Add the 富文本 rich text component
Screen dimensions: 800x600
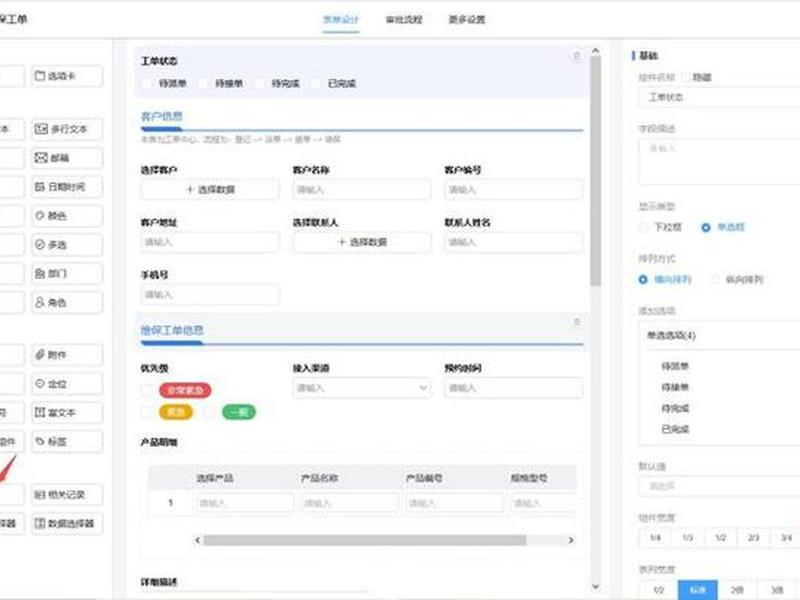point(67,412)
